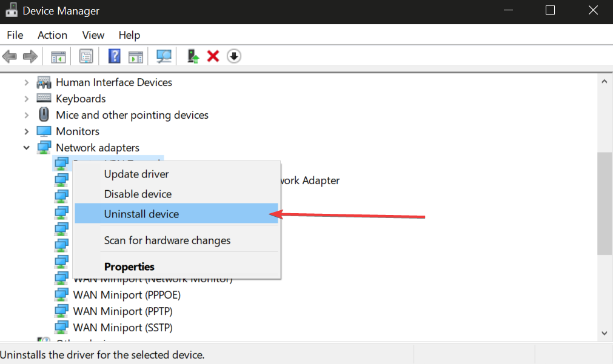Choose Uninstall device from context menu
The width and height of the screenshot is (613, 364).
(141, 214)
